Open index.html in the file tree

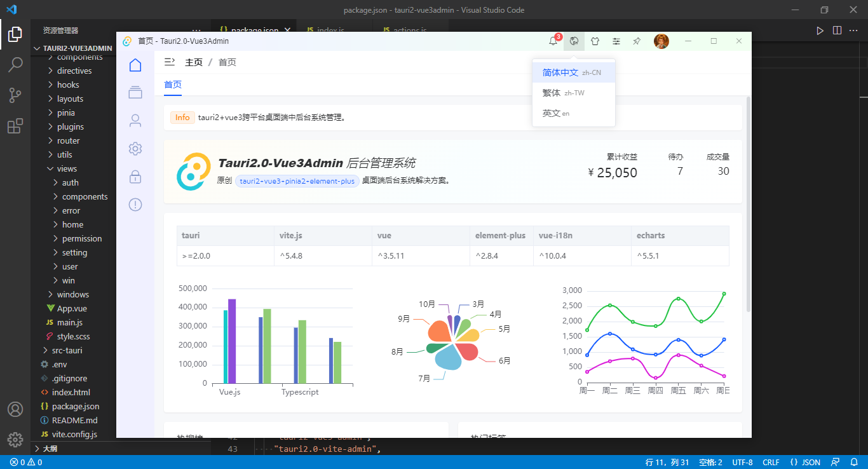pos(71,392)
